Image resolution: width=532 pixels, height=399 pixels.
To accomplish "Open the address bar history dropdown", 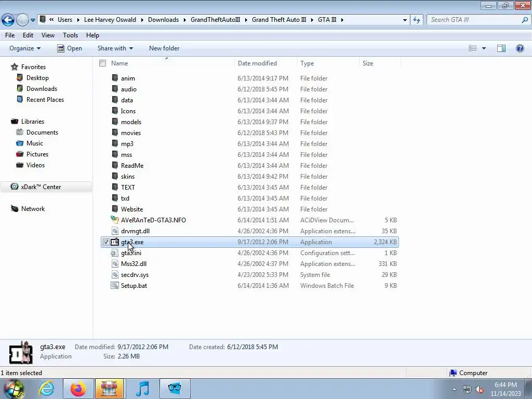I will point(405,20).
